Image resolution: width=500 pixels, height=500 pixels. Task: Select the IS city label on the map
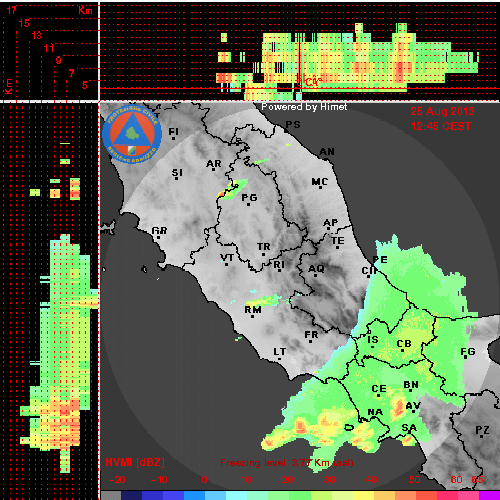pos(373,340)
